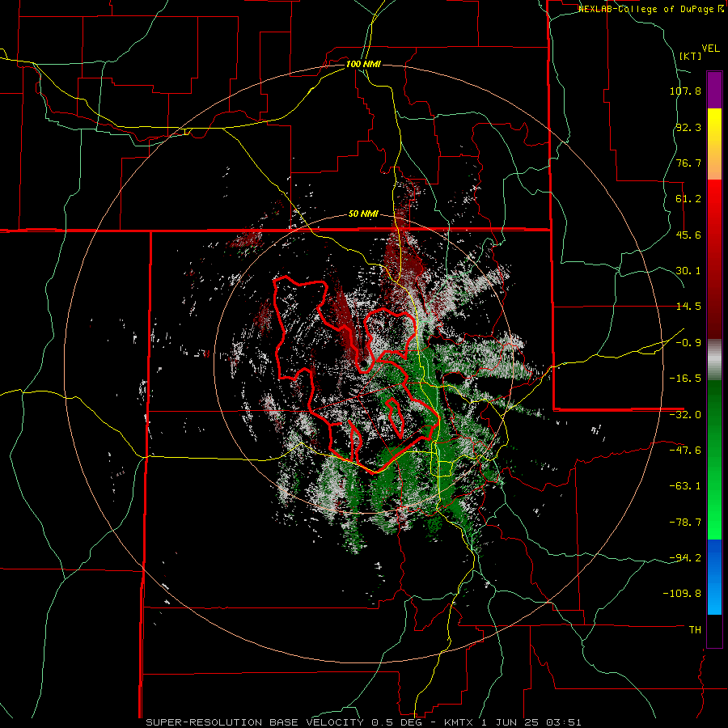The height and width of the screenshot is (728, 728).
Task: Click the -78.7 velocity scale value
Action: pos(685,523)
